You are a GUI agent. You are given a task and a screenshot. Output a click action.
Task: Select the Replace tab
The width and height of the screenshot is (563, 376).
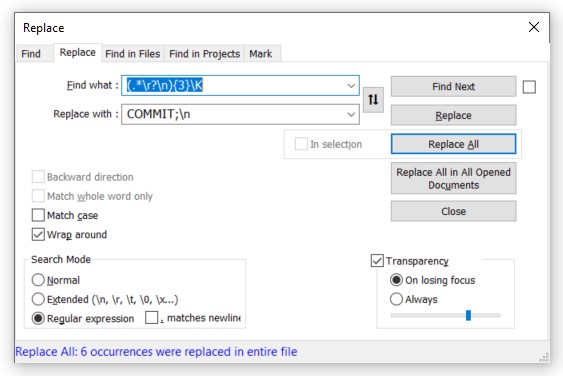tap(78, 52)
